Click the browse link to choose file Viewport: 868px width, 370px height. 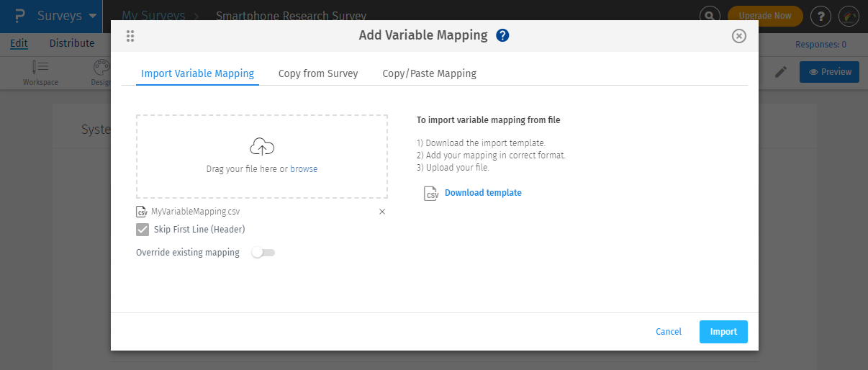click(x=304, y=169)
